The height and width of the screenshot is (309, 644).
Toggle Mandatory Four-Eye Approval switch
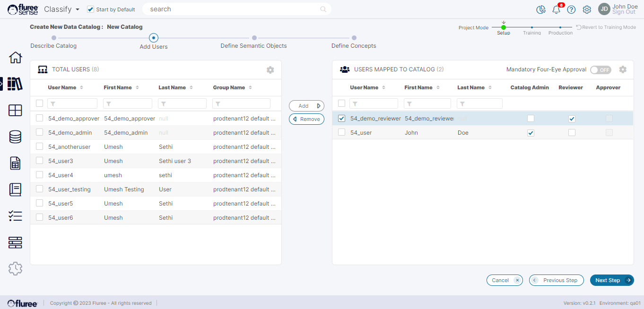(x=600, y=70)
